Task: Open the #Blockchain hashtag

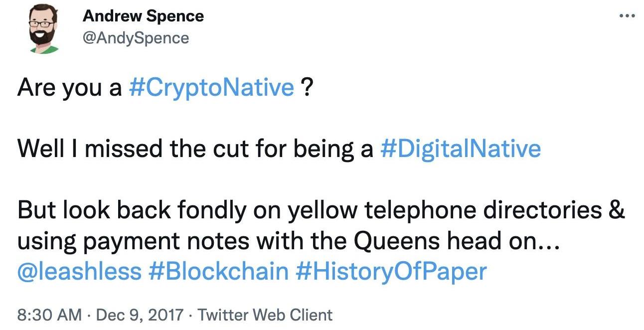Action: 218,271
